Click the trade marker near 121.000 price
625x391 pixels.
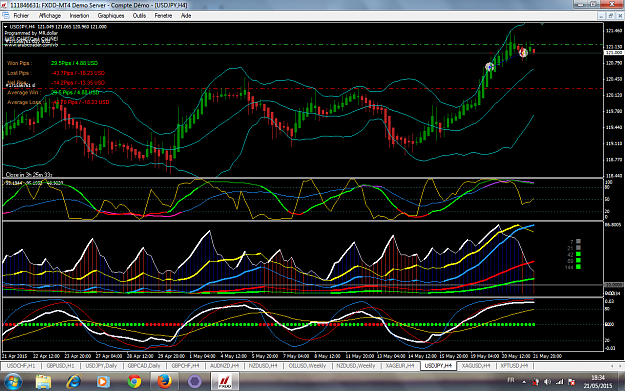(x=523, y=52)
